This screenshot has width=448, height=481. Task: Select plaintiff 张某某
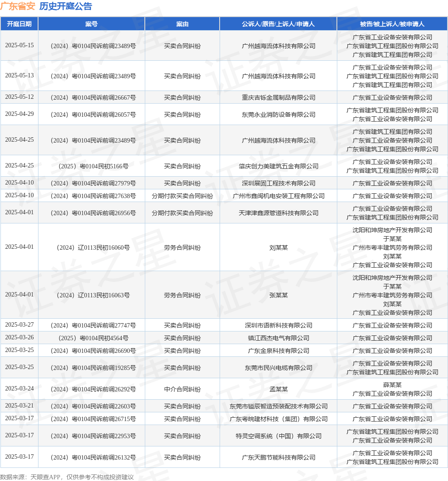coord(278,296)
